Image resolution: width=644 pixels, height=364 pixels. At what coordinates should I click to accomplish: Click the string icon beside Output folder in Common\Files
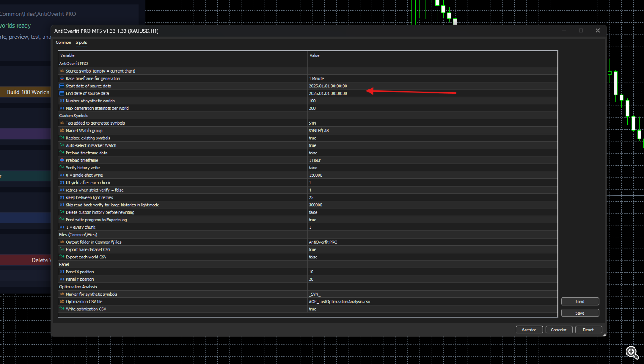(62, 242)
